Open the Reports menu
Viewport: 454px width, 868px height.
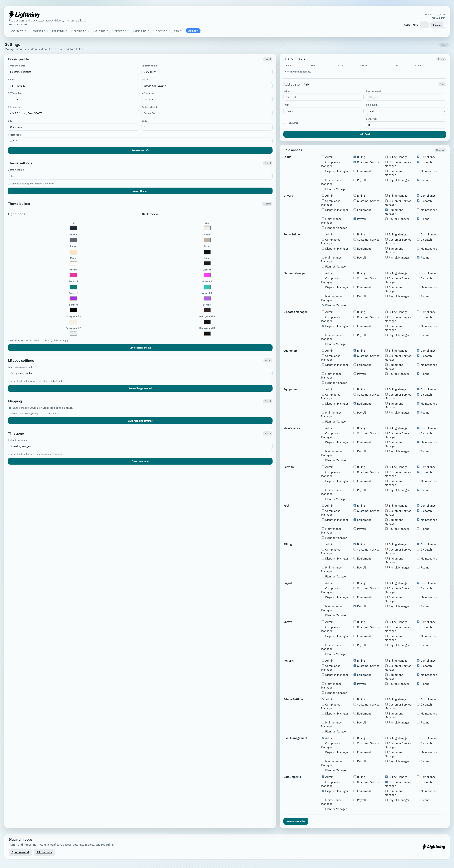[161, 31]
